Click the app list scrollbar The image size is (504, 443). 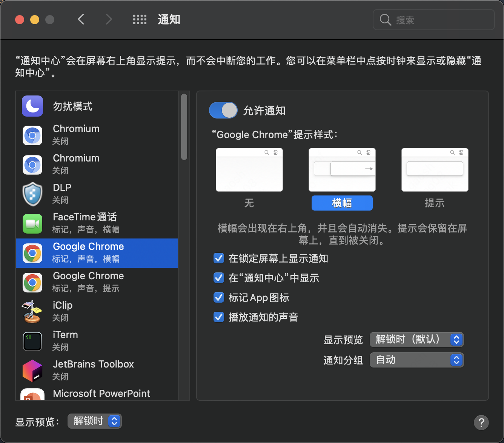tap(184, 127)
